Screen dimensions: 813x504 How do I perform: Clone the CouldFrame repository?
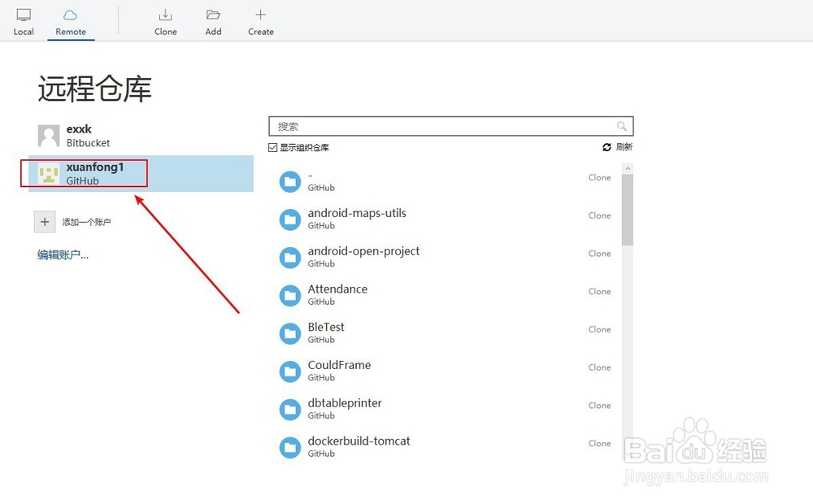[599, 367]
